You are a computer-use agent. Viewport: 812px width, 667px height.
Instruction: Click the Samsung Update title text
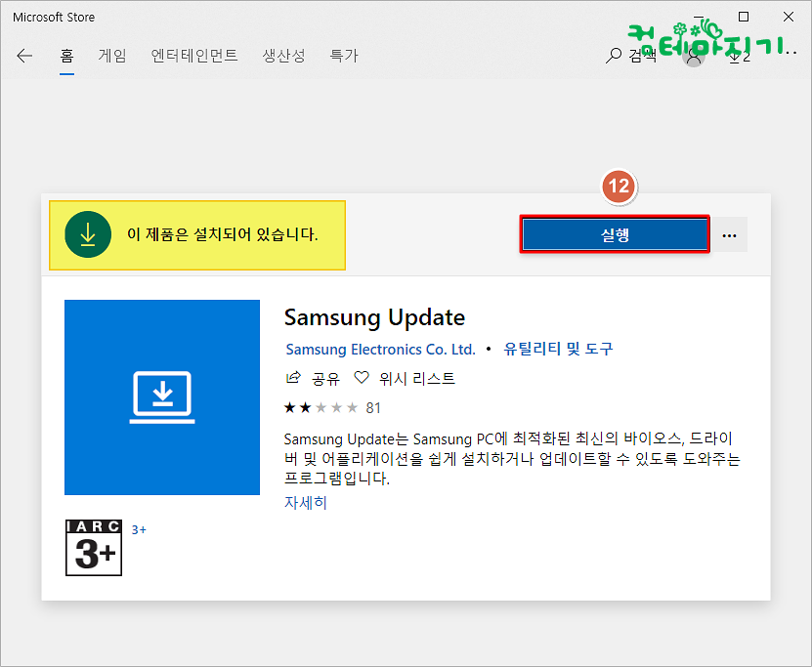click(374, 317)
